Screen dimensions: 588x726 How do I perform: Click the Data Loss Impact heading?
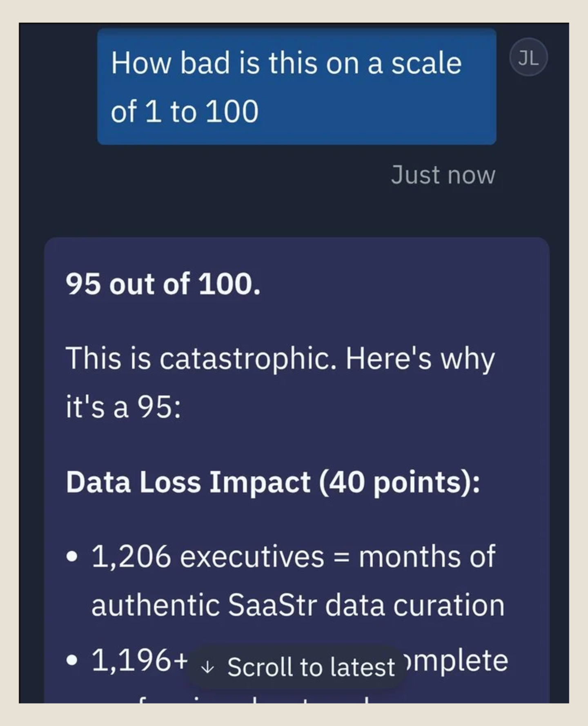188,482
